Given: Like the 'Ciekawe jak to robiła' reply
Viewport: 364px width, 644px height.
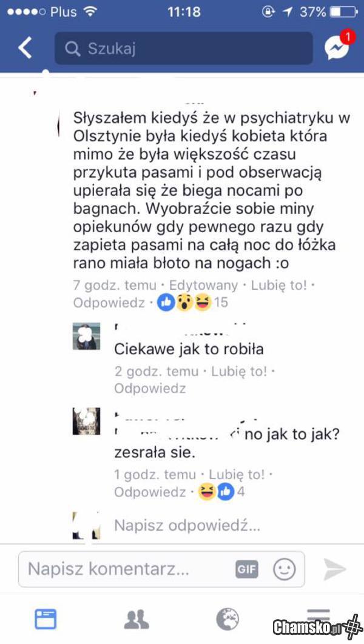Looking at the screenshot, I should pyautogui.click(x=239, y=371).
